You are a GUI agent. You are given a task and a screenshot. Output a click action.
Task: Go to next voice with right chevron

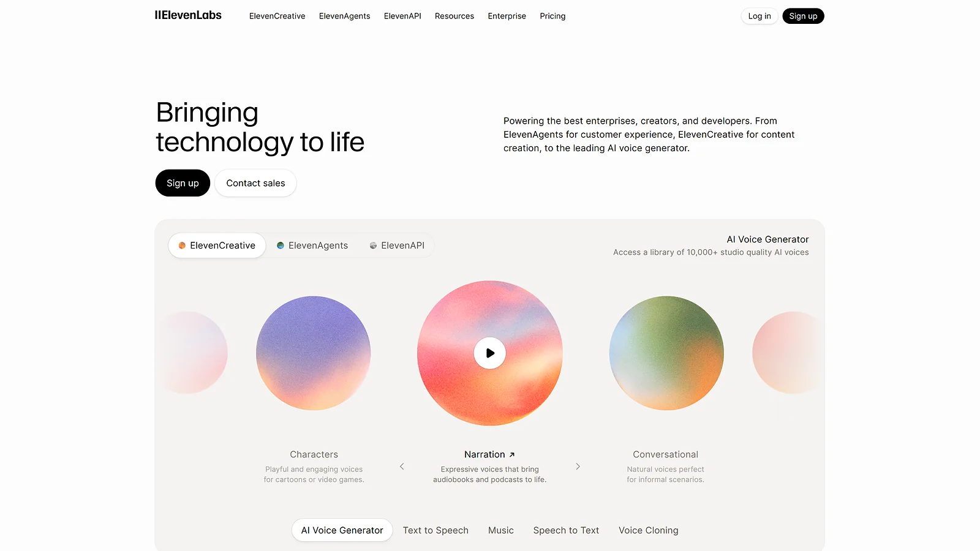(578, 467)
